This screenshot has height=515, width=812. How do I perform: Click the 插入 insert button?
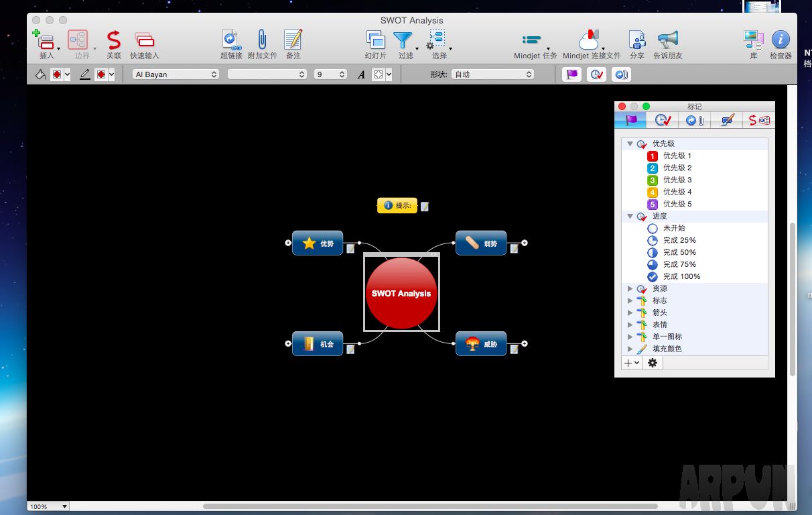[46, 42]
